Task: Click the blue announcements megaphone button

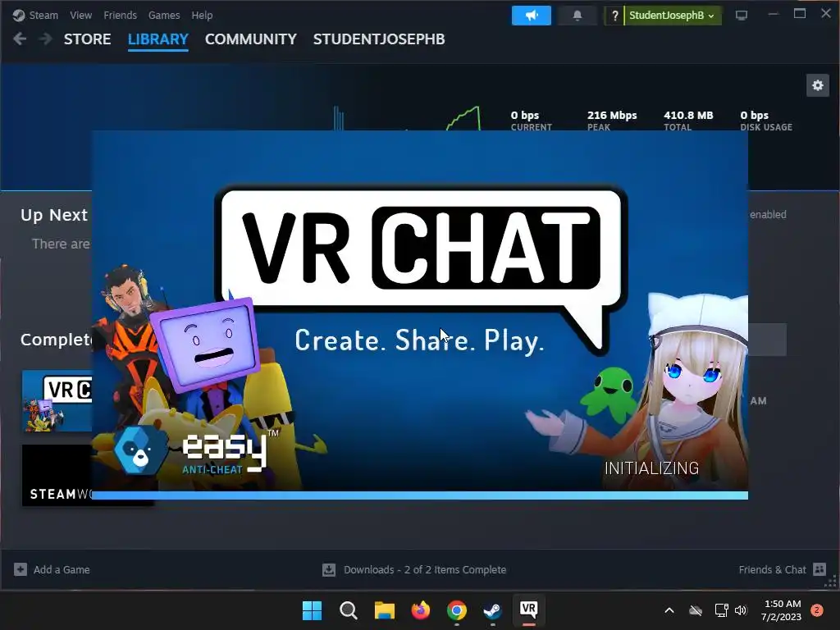Action: (532, 16)
